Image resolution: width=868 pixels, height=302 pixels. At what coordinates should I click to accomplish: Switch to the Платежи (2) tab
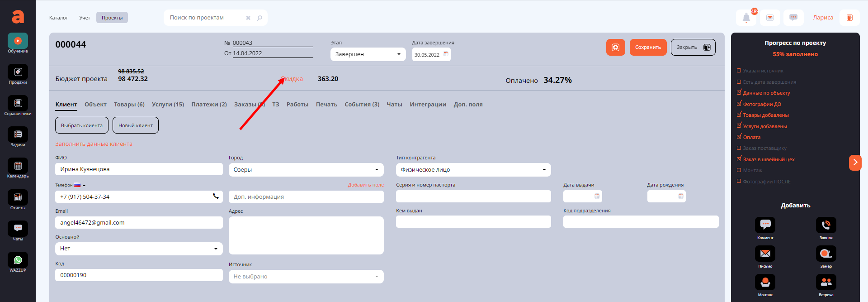[209, 105]
